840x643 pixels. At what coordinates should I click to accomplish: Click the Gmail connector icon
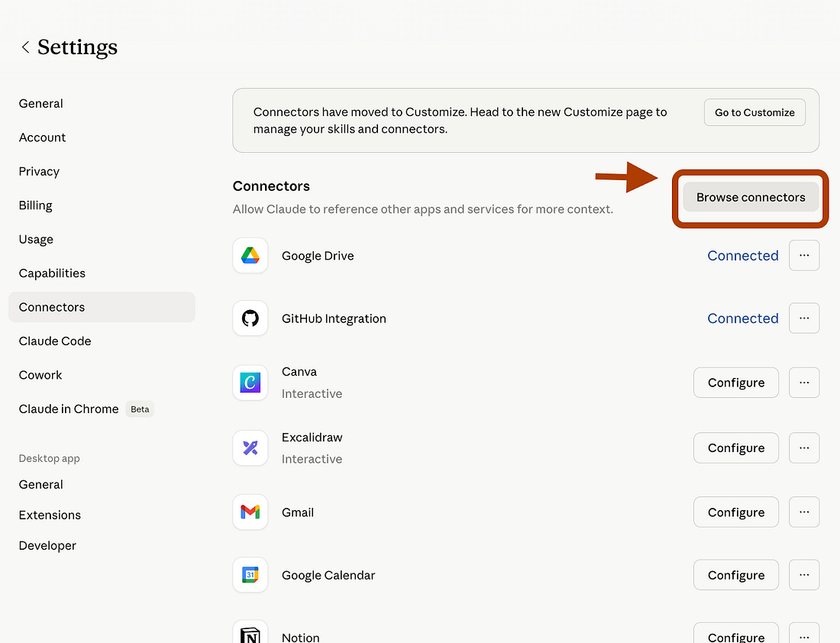250,512
